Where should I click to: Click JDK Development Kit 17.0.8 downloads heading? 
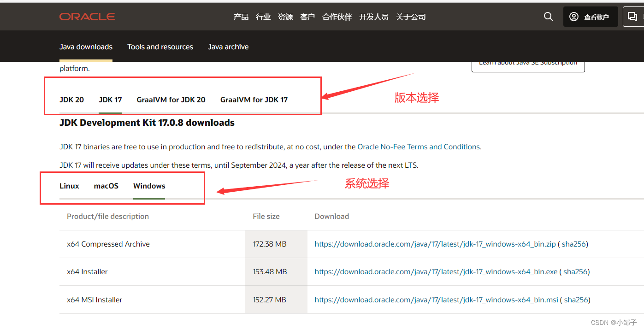pyautogui.click(x=147, y=123)
